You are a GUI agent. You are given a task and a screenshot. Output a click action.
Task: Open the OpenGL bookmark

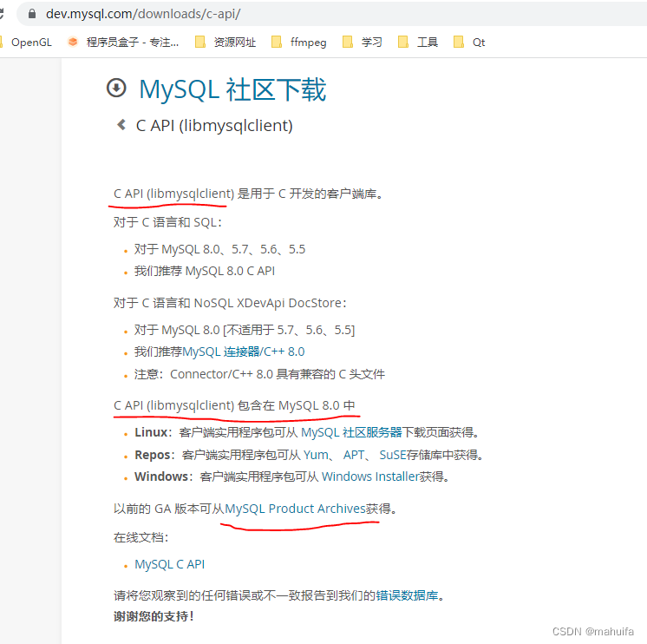click(x=31, y=43)
